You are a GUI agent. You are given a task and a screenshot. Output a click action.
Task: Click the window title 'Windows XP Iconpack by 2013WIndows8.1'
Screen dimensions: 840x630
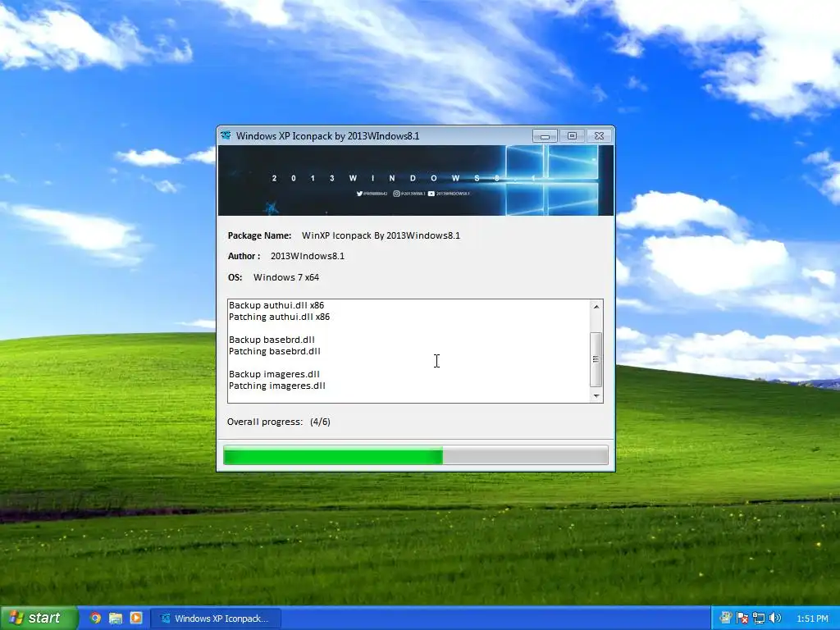click(328, 136)
